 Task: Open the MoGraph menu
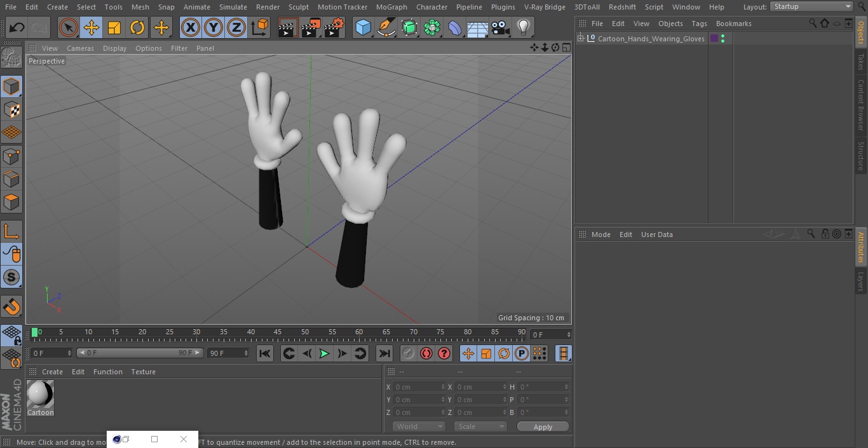[391, 7]
